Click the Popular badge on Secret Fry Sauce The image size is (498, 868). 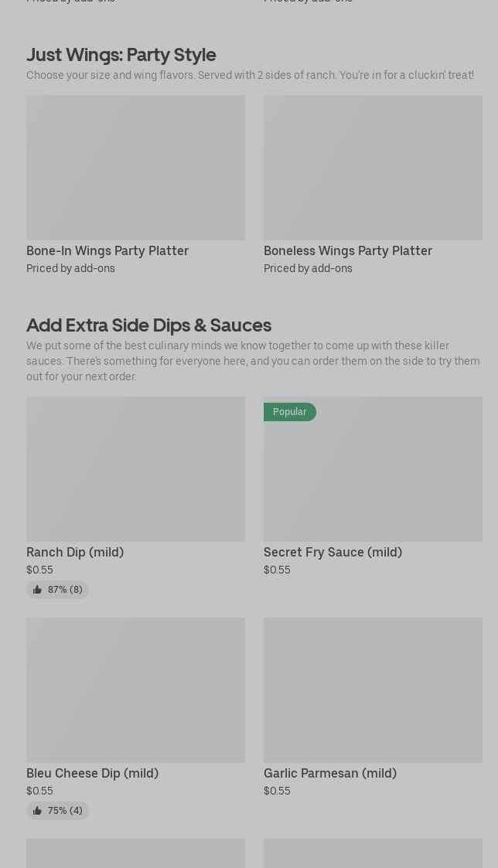click(x=289, y=412)
